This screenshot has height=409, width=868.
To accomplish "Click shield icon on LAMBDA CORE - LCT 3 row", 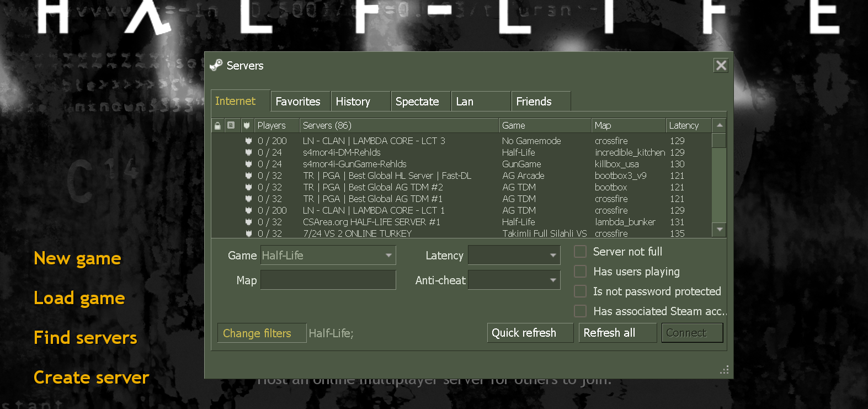I will tap(249, 141).
